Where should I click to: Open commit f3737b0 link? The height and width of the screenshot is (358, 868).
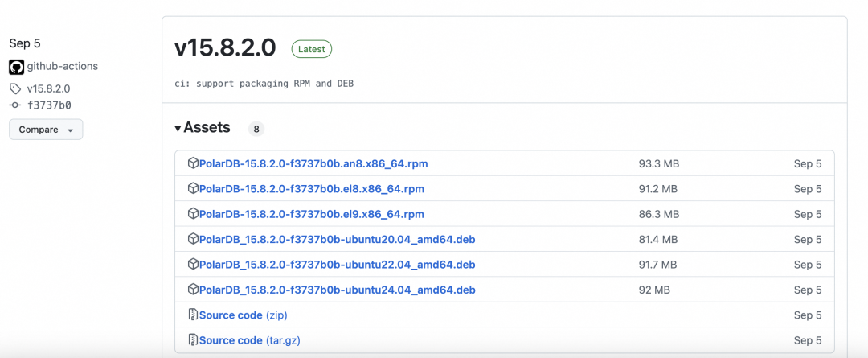point(49,105)
